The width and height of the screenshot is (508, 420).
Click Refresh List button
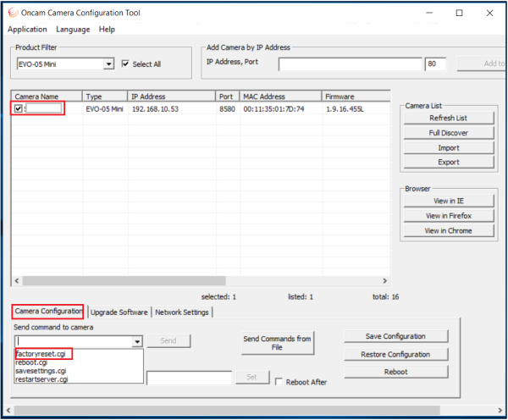[x=449, y=118]
